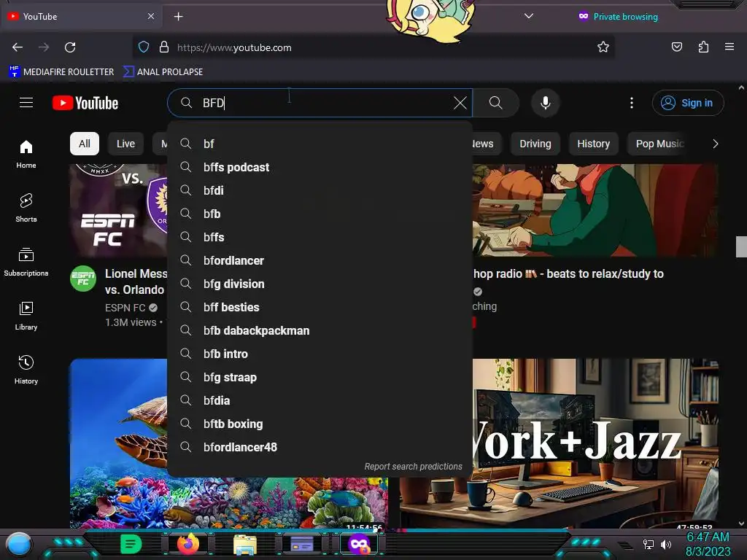The width and height of the screenshot is (747, 560).
Task: Open the coral reef turtle video thumbnail
Action: click(119, 443)
